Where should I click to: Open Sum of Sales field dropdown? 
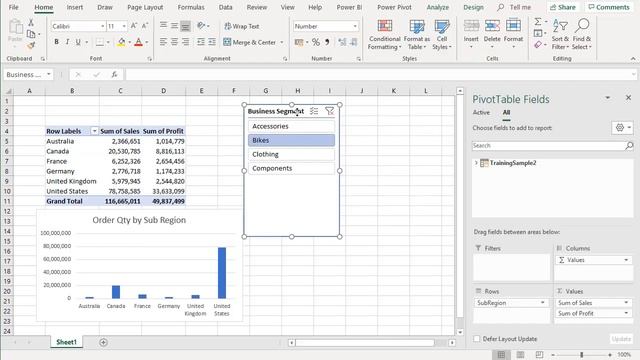click(x=626, y=303)
